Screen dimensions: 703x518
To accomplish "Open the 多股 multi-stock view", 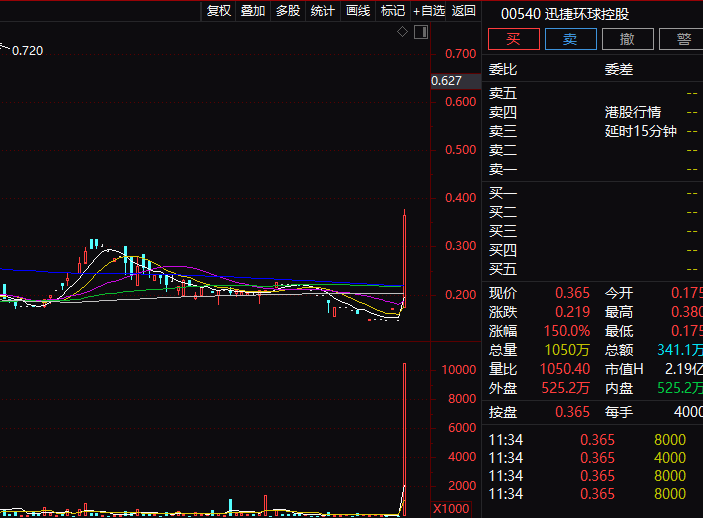I will tap(288, 11).
